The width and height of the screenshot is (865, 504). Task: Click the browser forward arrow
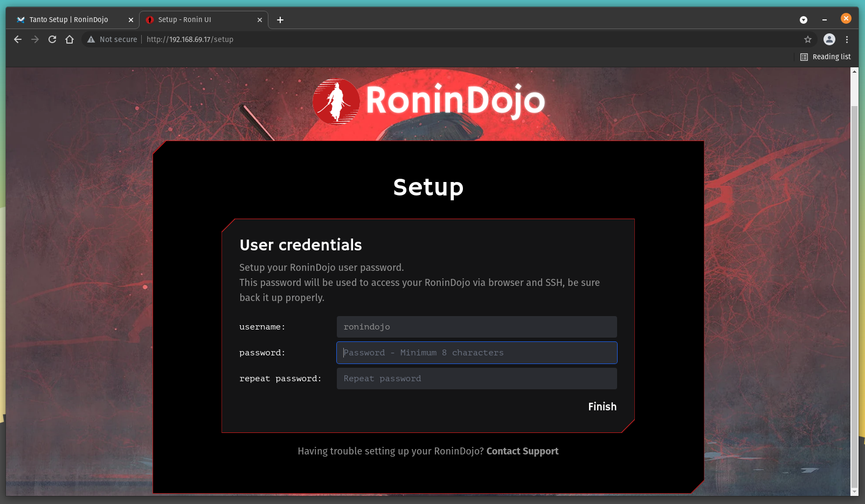[35, 39]
